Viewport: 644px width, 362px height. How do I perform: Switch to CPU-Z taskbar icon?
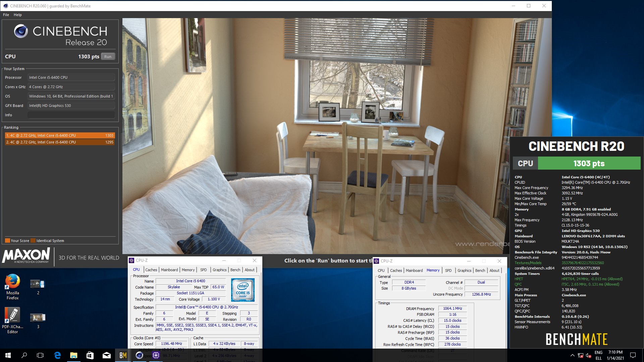point(156,355)
